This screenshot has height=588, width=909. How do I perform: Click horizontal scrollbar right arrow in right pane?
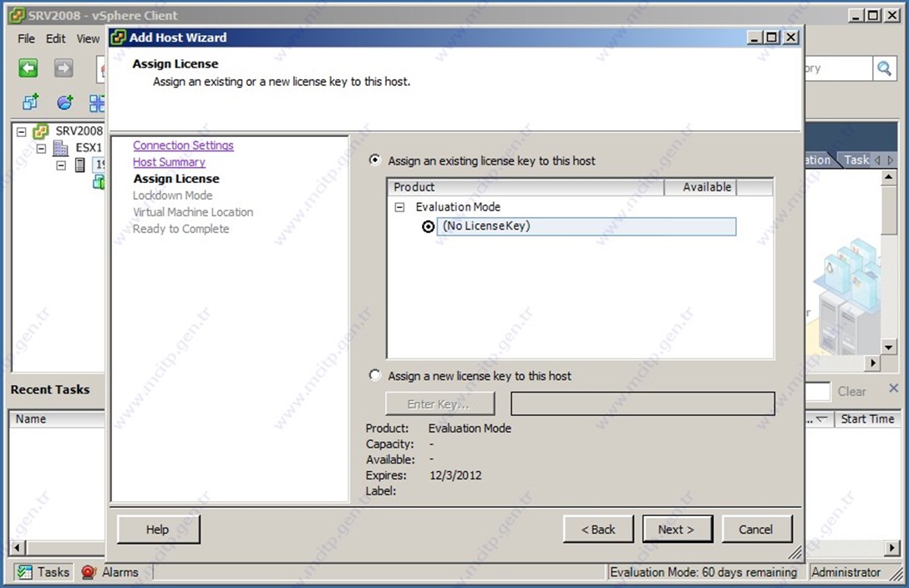pyautogui.click(x=873, y=363)
